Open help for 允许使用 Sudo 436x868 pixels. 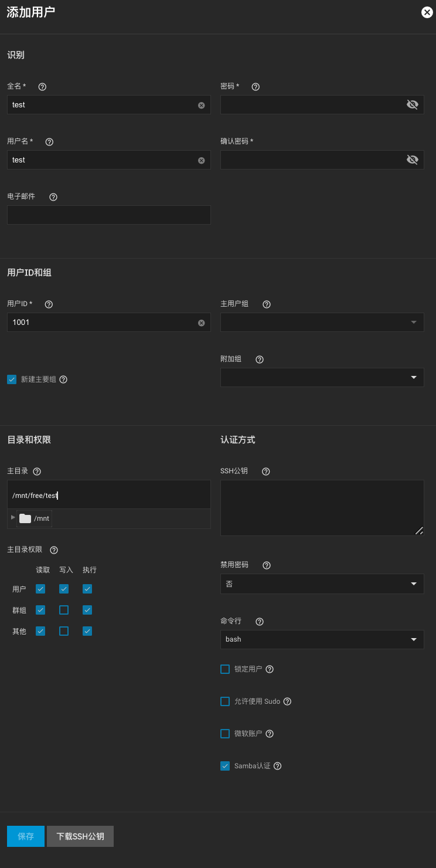click(287, 701)
